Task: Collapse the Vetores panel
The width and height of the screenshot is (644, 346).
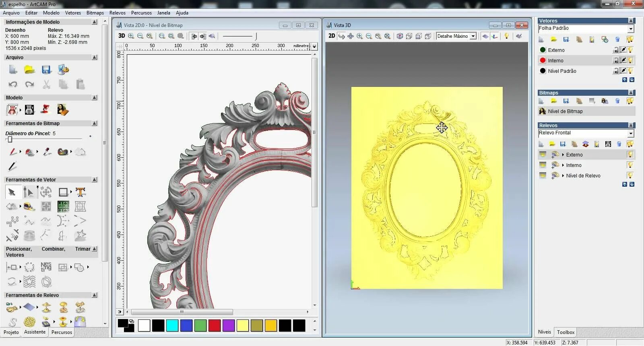Action: pos(631,21)
